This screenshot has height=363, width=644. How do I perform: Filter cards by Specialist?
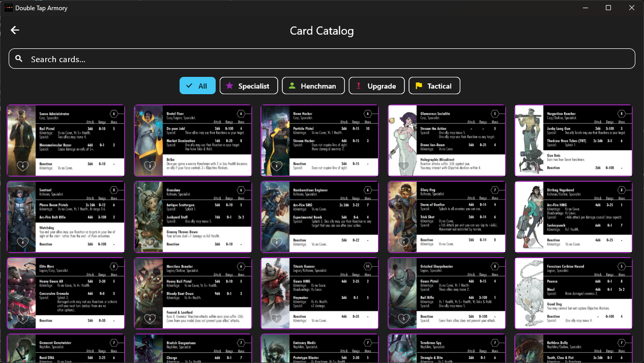[x=249, y=86]
